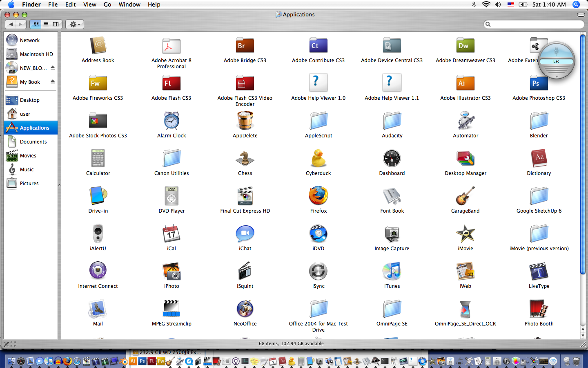
Task: Select the Image Capture camera icon
Action: click(x=392, y=234)
